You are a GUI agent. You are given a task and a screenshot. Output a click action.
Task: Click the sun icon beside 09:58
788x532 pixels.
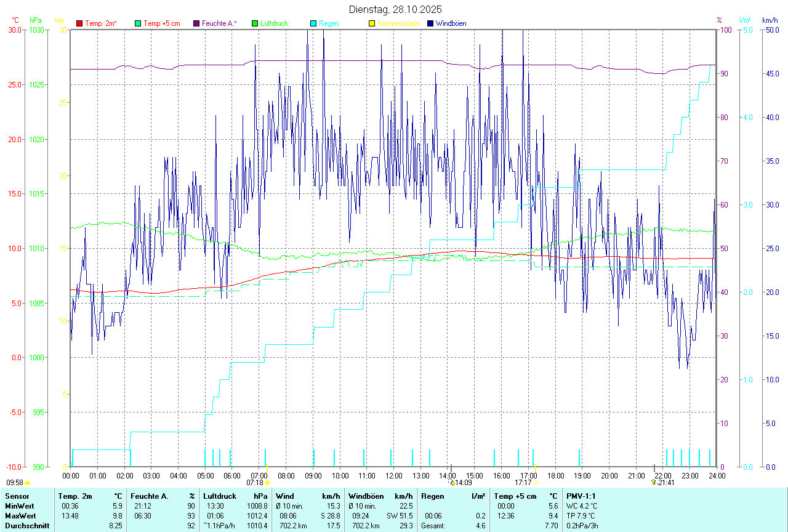click(x=28, y=483)
